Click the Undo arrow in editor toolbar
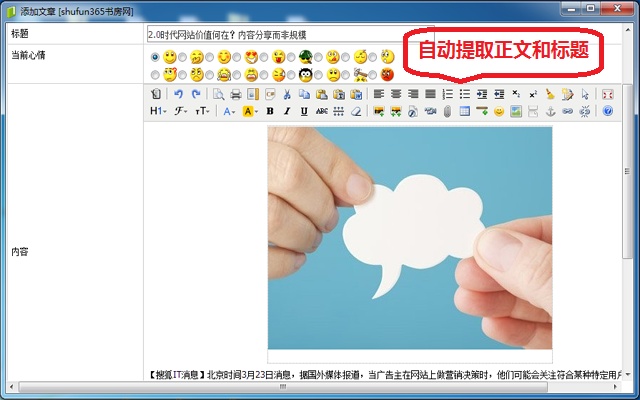640x400 pixels. pos(180,94)
